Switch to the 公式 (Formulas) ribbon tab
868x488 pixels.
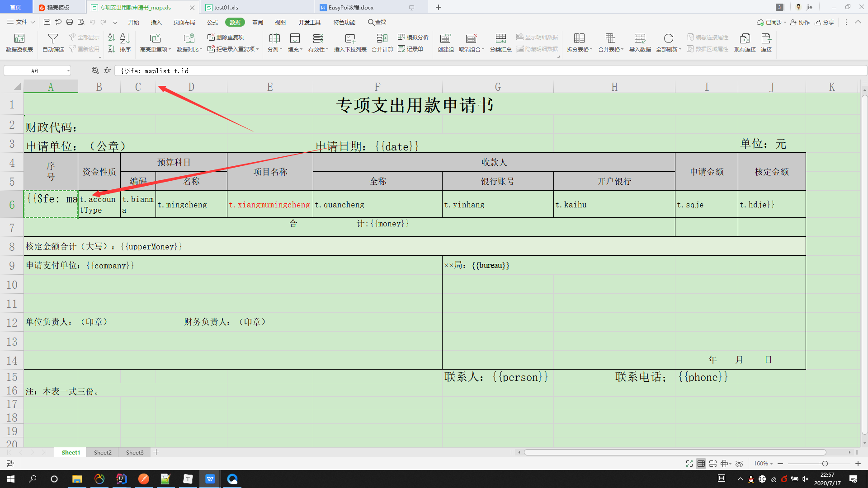pyautogui.click(x=212, y=22)
